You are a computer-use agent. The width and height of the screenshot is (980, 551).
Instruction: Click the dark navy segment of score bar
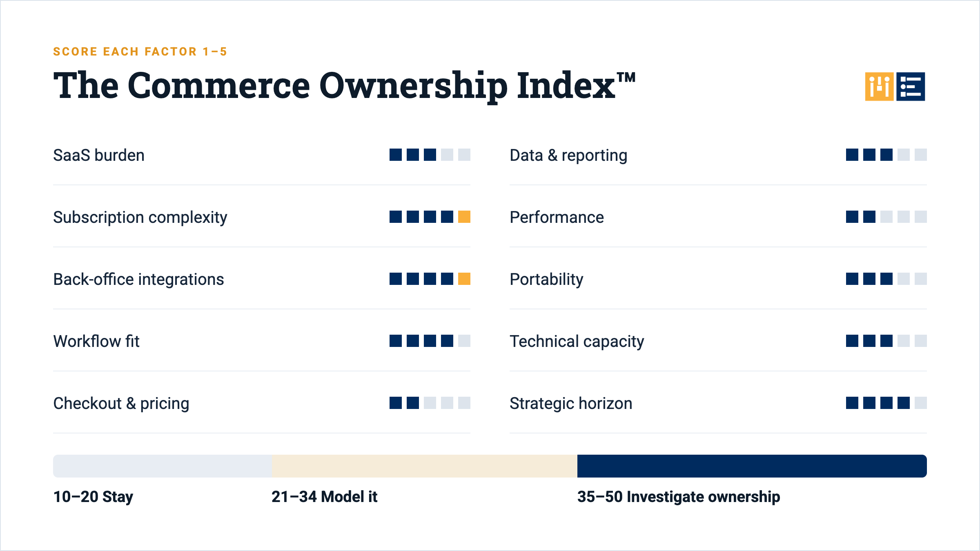[752, 466]
